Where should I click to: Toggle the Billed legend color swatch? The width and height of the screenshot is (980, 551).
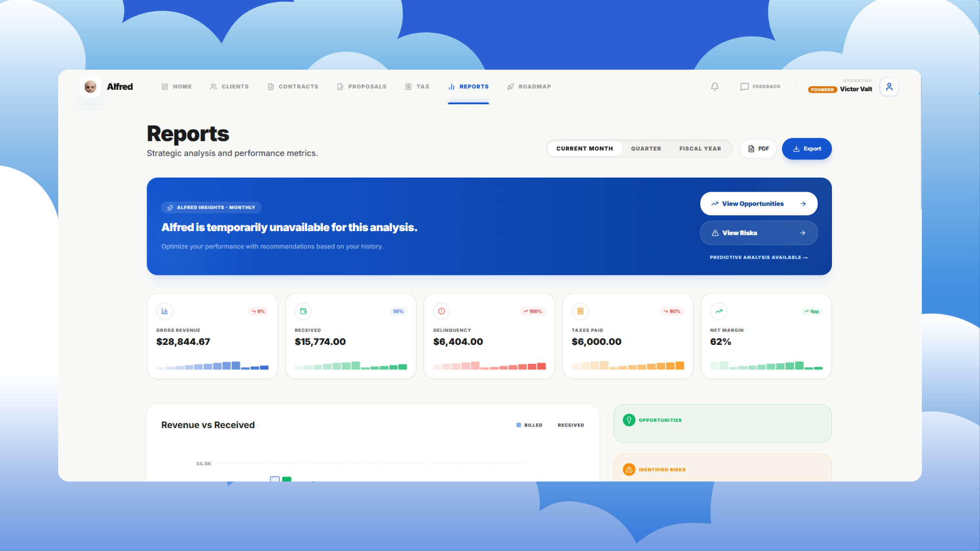pyautogui.click(x=519, y=425)
